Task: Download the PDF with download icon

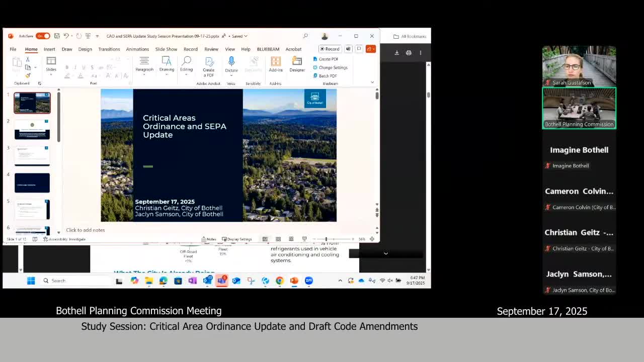Action: coord(396,53)
